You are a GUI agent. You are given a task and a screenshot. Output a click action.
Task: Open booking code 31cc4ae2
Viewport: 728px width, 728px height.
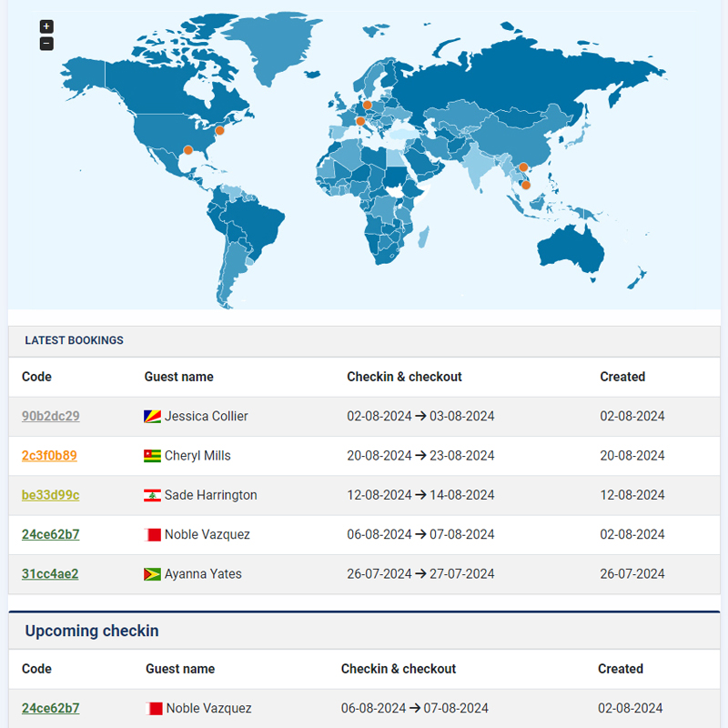click(50, 574)
